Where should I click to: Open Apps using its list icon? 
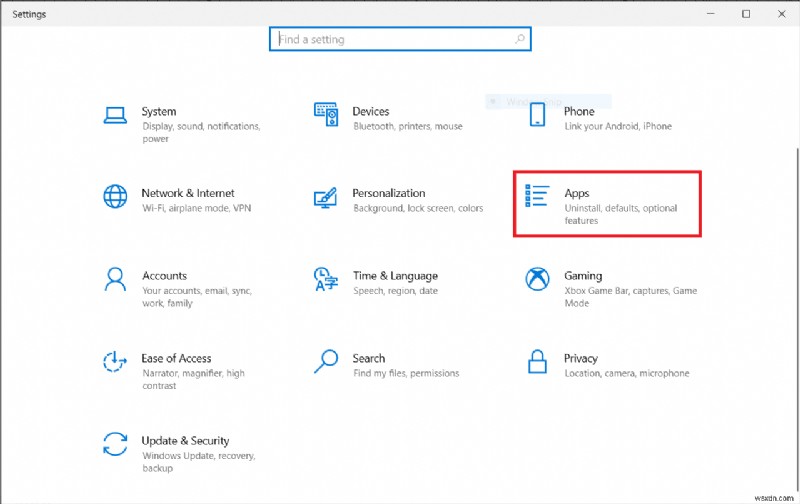pos(537,196)
